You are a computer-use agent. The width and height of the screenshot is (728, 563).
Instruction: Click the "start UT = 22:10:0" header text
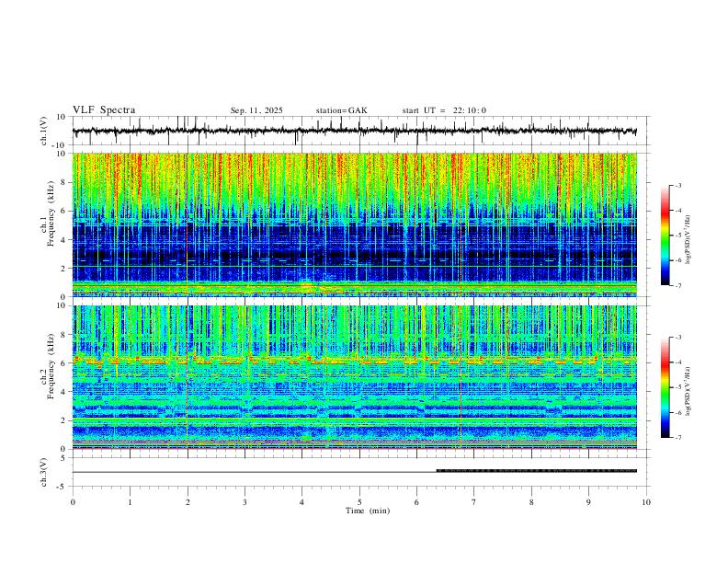click(x=444, y=110)
